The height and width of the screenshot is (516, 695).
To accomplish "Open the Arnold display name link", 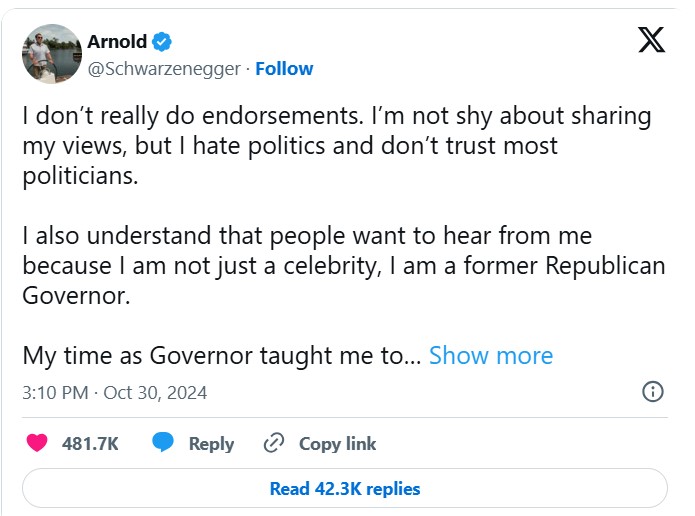I will 117,42.
